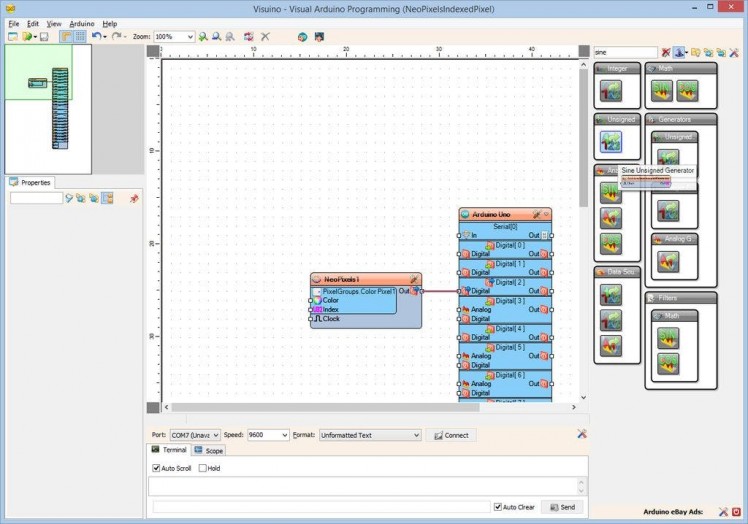The width and height of the screenshot is (748, 524).
Task: Click the delete X toolbar icon
Action: pyautogui.click(x=265, y=37)
